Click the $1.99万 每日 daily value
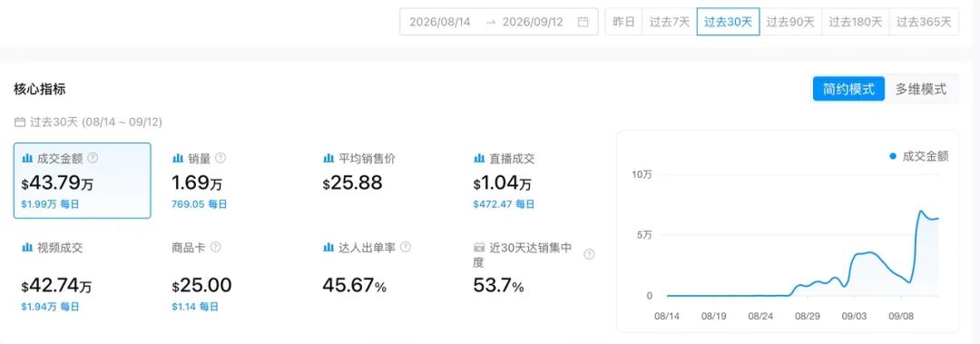Screen dimensions: 980x344 tap(50, 204)
